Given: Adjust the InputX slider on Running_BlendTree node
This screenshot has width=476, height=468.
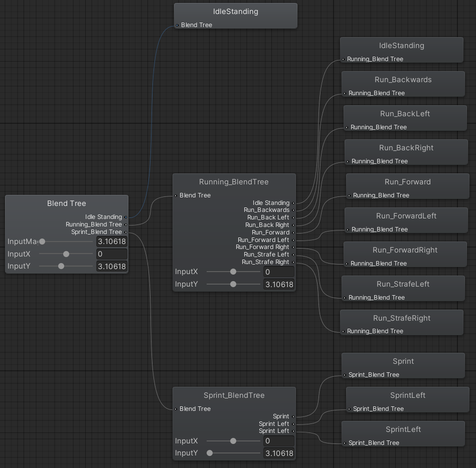Looking at the screenshot, I should point(233,271).
